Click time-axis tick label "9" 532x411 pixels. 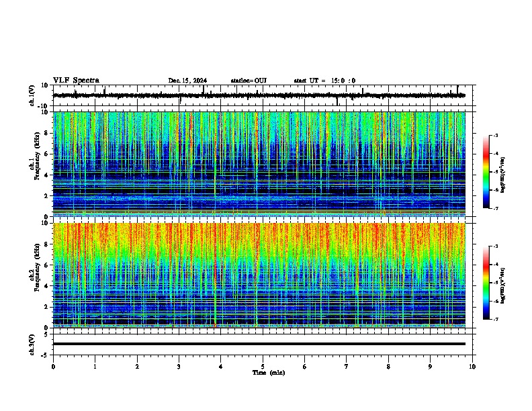click(x=430, y=367)
